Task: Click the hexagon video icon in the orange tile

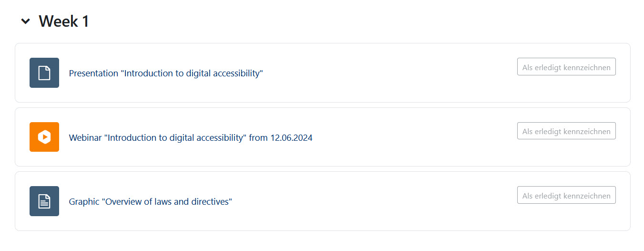Action: [44, 137]
